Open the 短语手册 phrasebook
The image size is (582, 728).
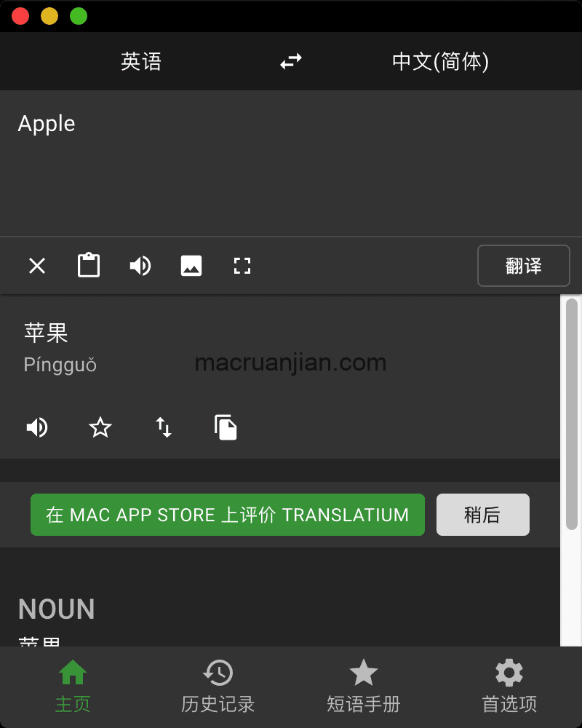point(363,686)
